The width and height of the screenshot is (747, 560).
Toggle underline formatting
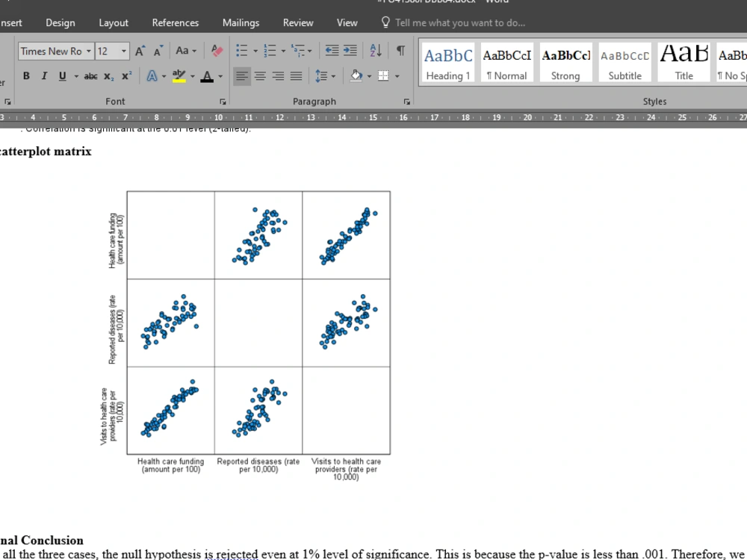pyautogui.click(x=63, y=76)
